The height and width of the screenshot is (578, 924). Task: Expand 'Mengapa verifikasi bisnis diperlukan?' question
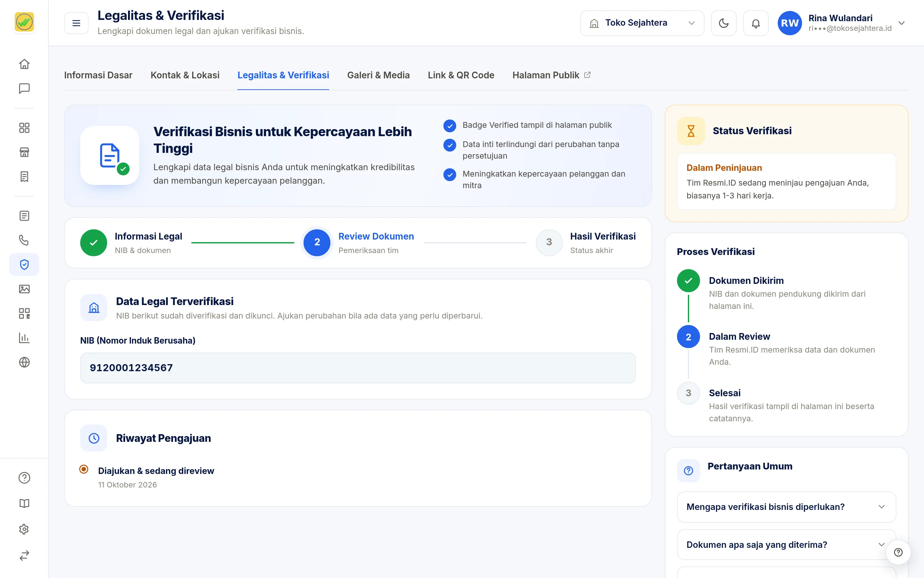tap(786, 507)
